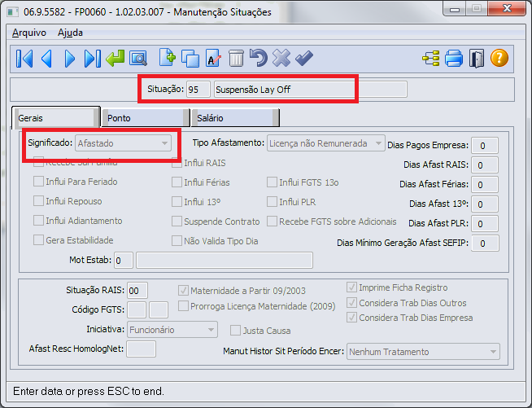Go to the previous record arrow
The image size is (532, 408).
click(x=47, y=59)
